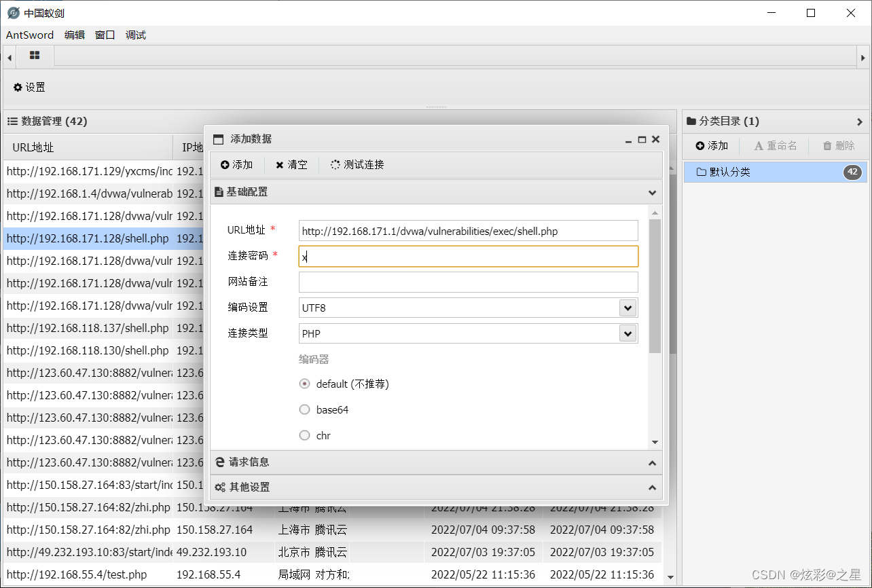Open the grid home tab icon
Screen dimensions: 872x588
coord(35,56)
